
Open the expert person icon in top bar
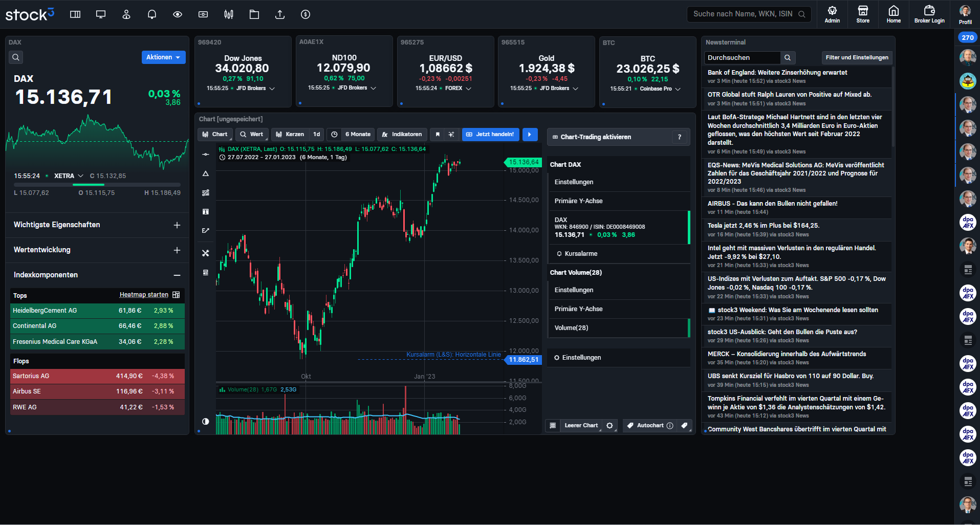126,14
